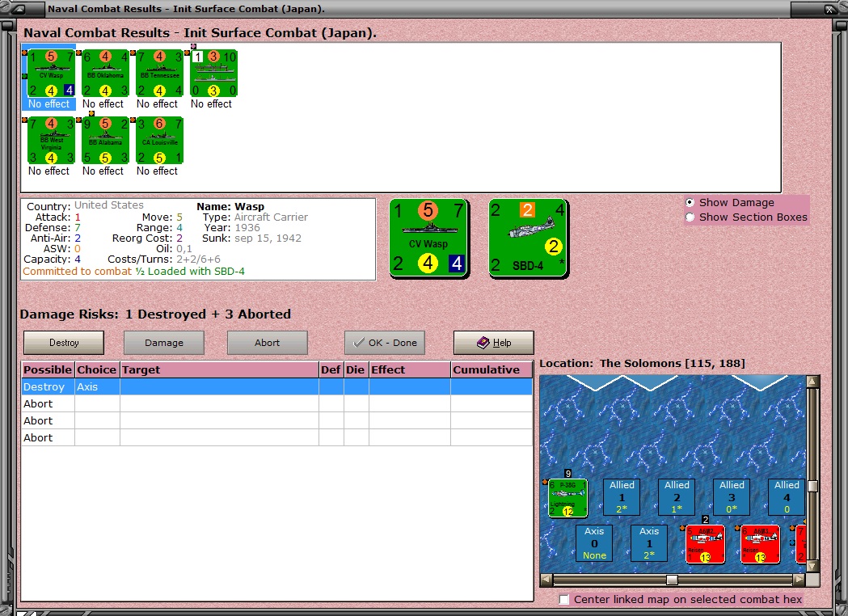
Task: Open the window system menu icon
Action: 19,9
